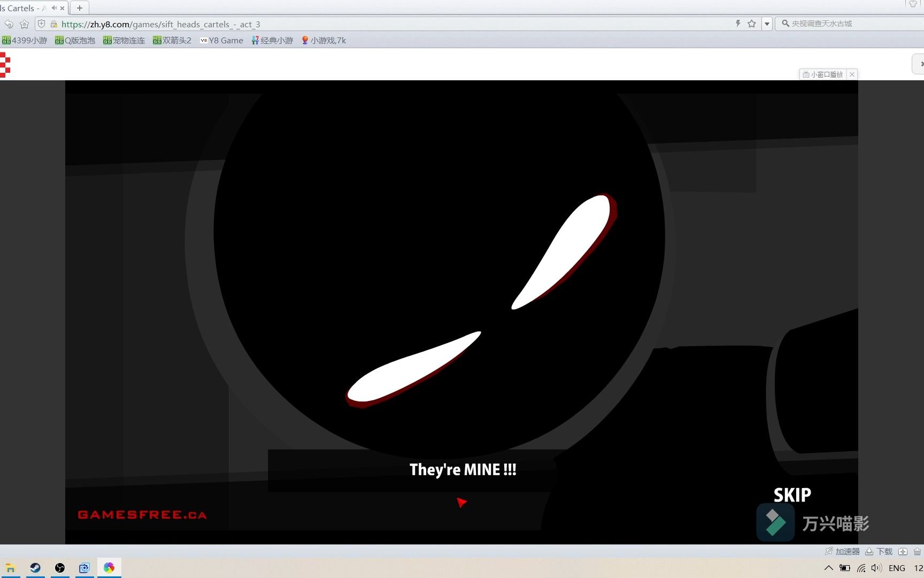This screenshot has width=924, height=578.
Task: Open File Explorer from the taskbar
Action: 10,568
